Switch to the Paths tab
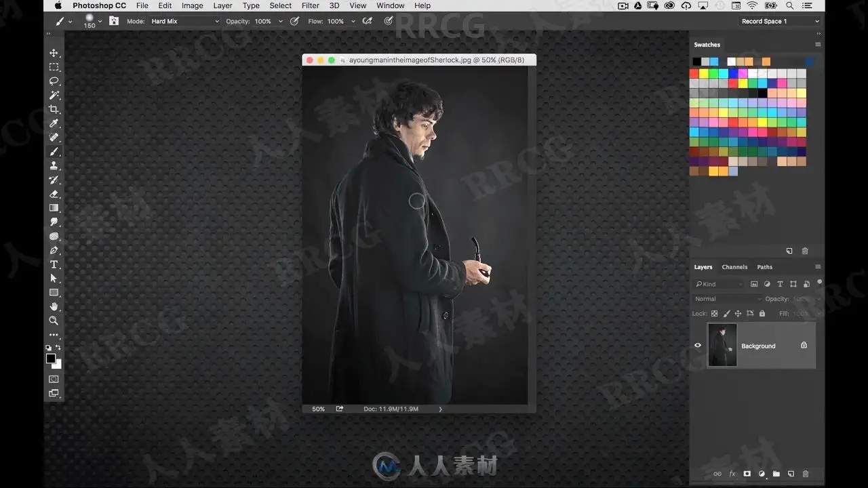This screenshot has width=868, height=488. click(x=765, y=267)
